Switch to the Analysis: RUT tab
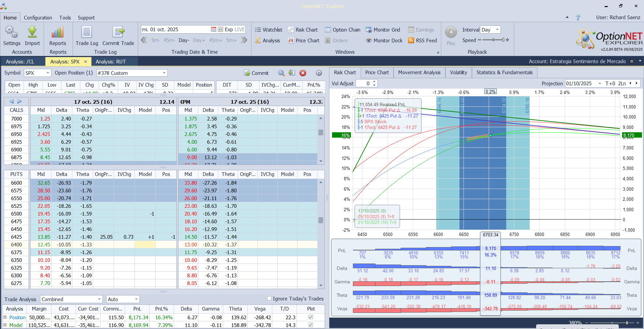The width and height of the screenshot is (644, 329). pyautogui.click(x=111, y=62)
